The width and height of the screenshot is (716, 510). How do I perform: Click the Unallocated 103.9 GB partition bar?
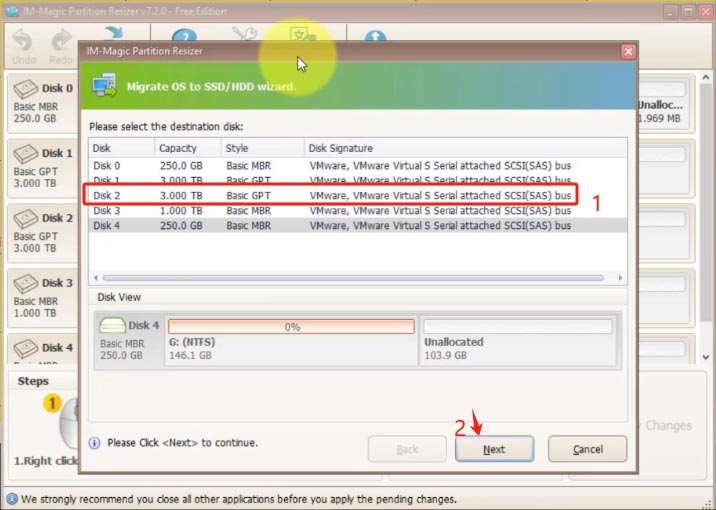coord(517,327)
